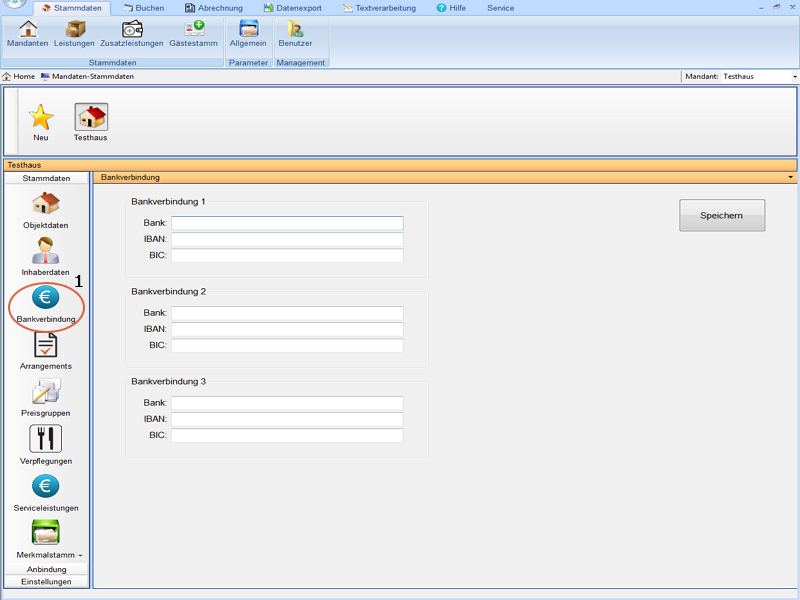This screenshot has height=600, width=800.
Task: Open Zusatzleistungen from the ribbon
Action: [131, 33]
